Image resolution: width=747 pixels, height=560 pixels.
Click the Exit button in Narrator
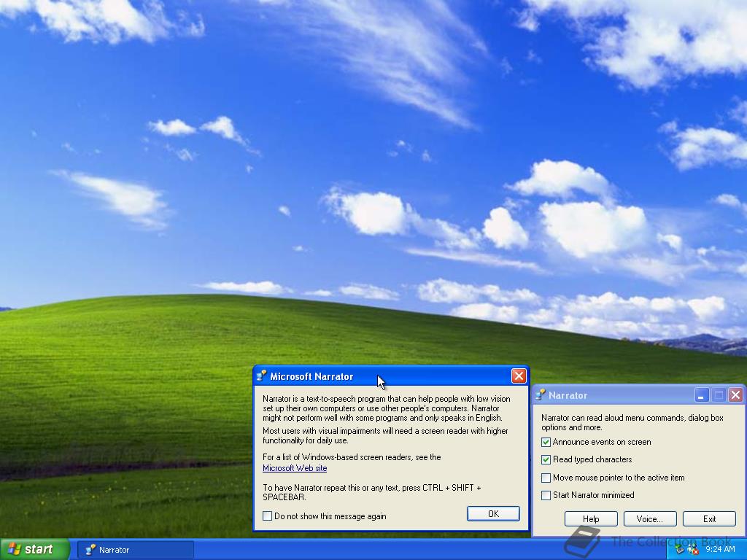[709, 519]
